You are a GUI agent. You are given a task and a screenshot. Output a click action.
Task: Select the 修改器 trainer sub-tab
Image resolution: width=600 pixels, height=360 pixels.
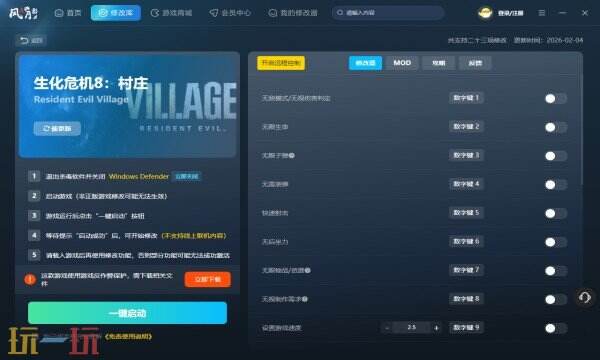365,63
